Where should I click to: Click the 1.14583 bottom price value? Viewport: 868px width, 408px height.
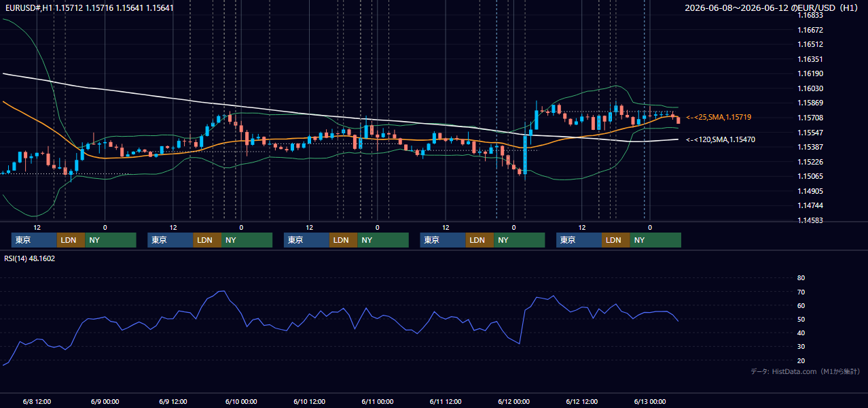coord(810,220)
